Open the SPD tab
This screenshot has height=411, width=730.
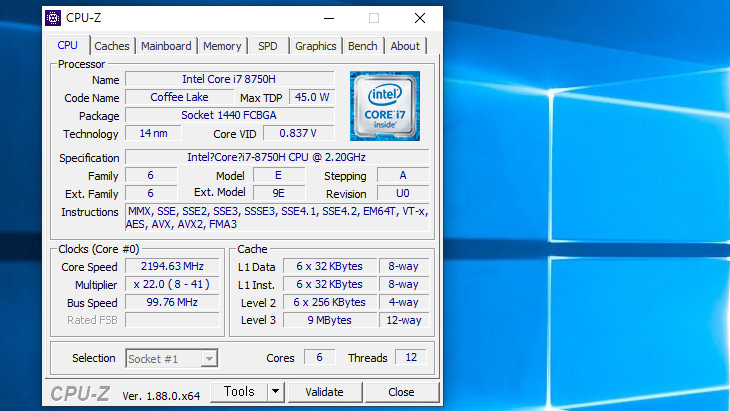click(268, 46)
